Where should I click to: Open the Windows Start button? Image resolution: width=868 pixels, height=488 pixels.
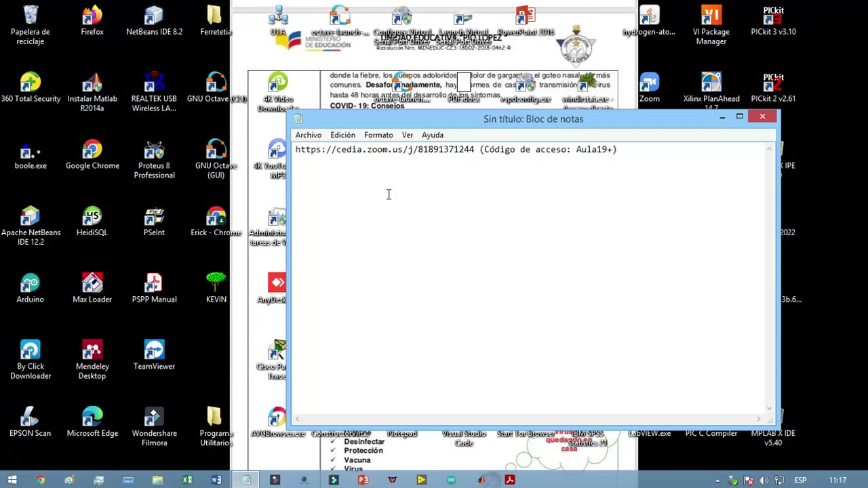12,480
